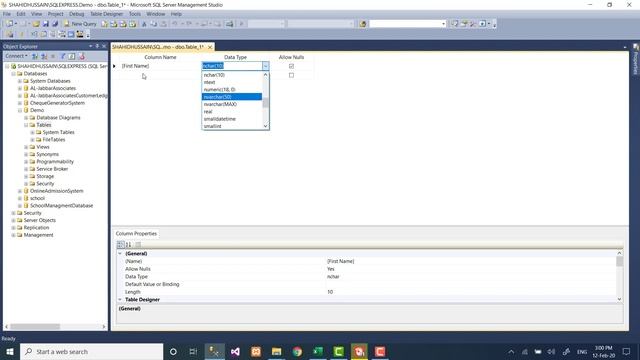The height and width of the screenshot is (360, 640).
Task: Click the Copy icon in toolbar
Action: click(x=153, y=24)
